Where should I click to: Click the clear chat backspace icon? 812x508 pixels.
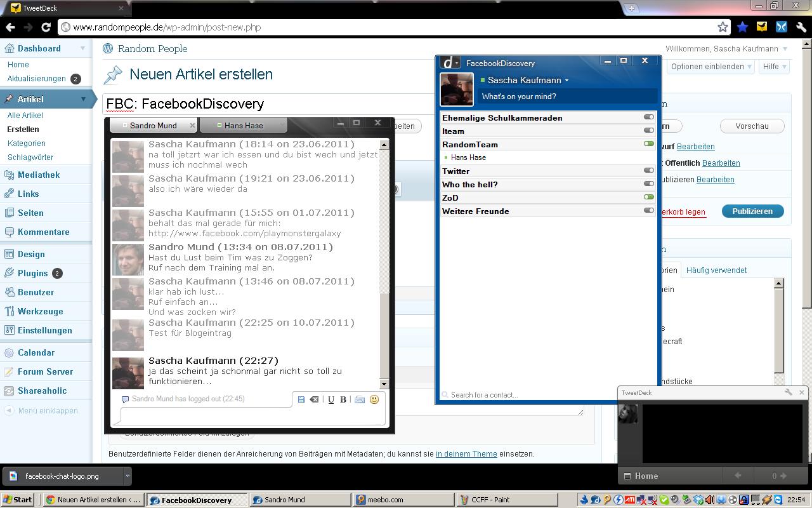(x=314, y=399)
